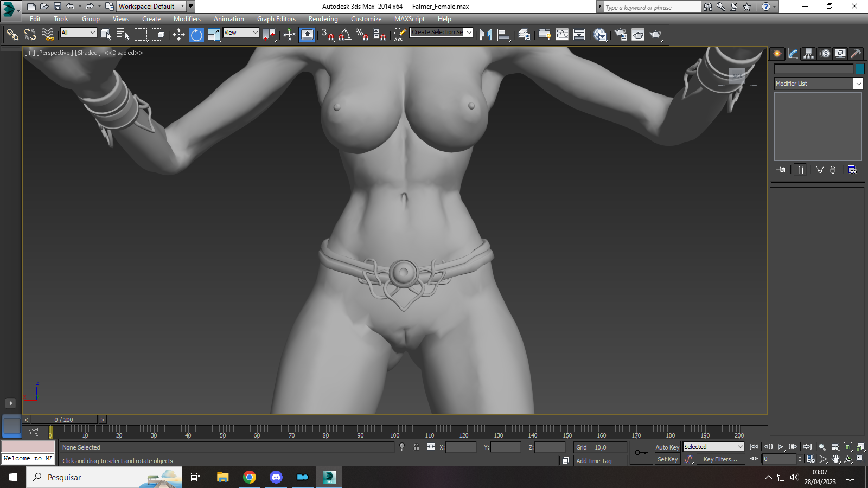This screenshot has width=868, height=488.
Task: Click the object color swatch
Action: coord(860,69)
